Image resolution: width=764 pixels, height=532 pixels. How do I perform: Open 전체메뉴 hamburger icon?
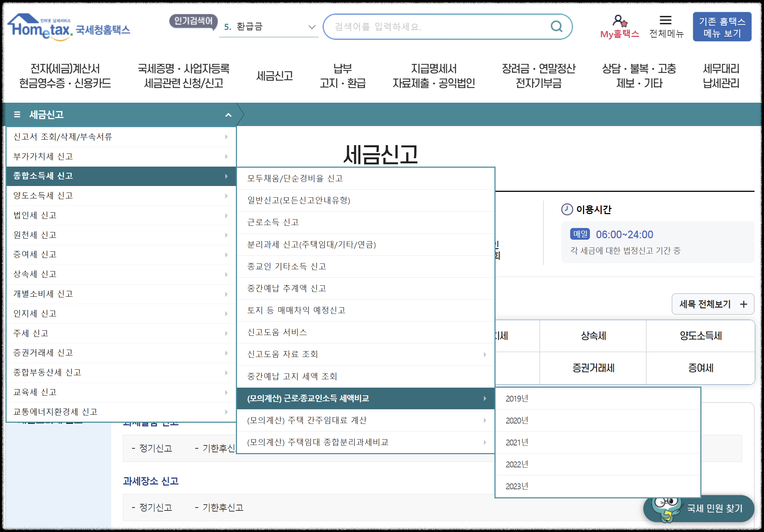point(665,20)
